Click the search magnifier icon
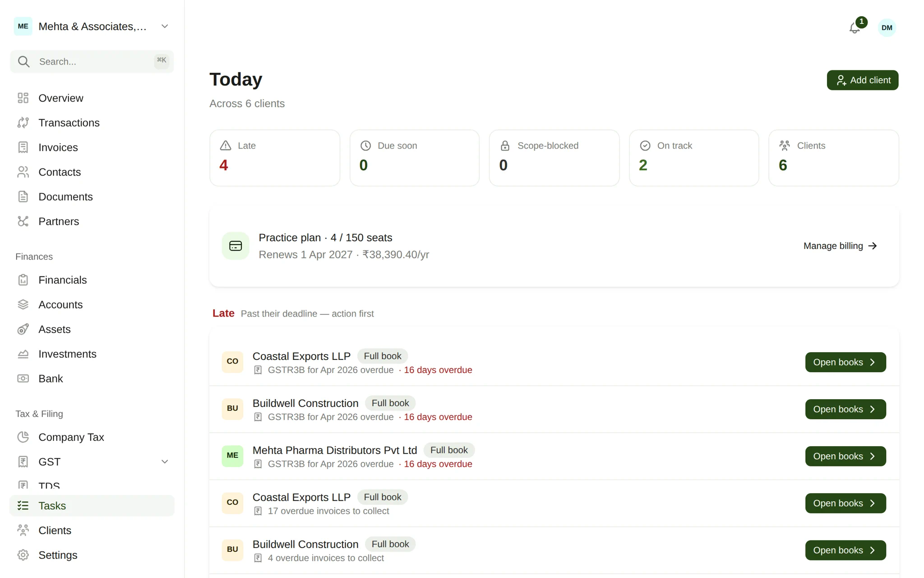The image size is (924, 578). pyautogui.click(x=24, y=61)
